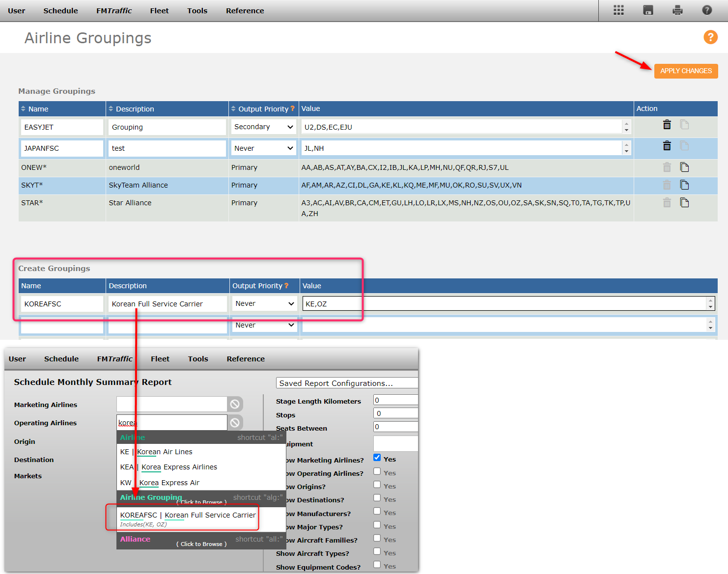Click disabled trash icon in STAR* row
Screen dimensions: 728x574
coord(667,203)
